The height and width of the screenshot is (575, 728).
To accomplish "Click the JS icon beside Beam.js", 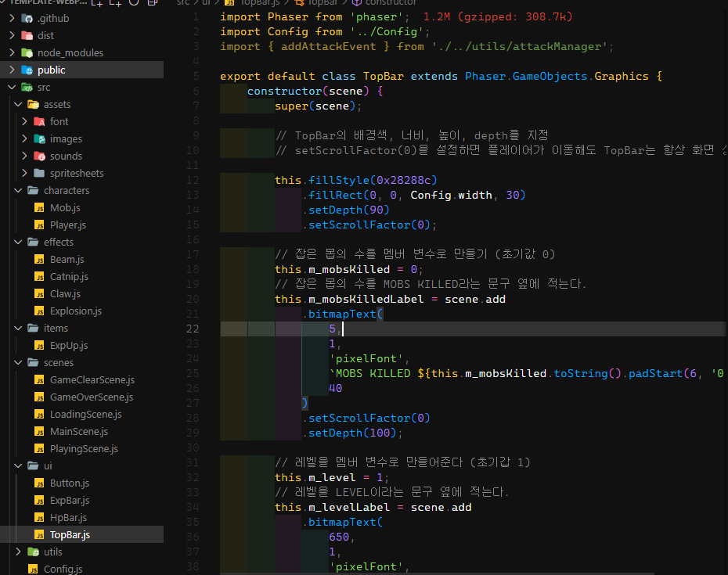I will (x=39, y=260).
